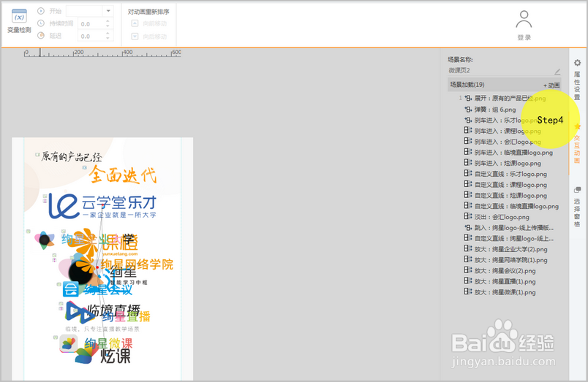This screenshot has height=382, width=588.
Task: Open 属性设置 gear panel in sidebar
Action: 577,80
